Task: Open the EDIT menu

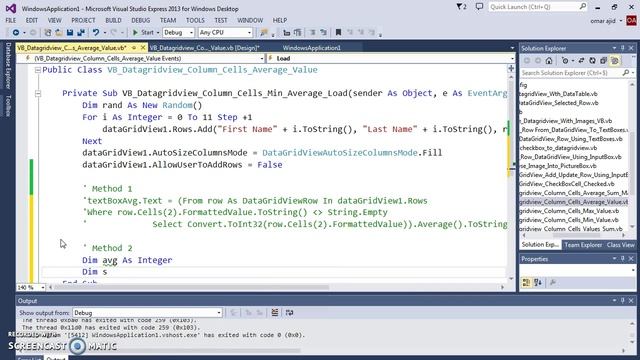Action: (31, 20)
